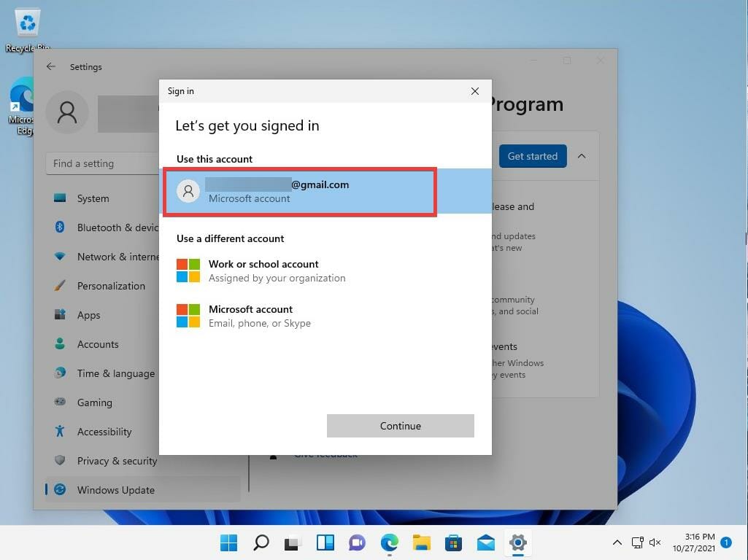The image size is (748, 560).
Task: Choose Work or school account option
Action: point(325,271)
